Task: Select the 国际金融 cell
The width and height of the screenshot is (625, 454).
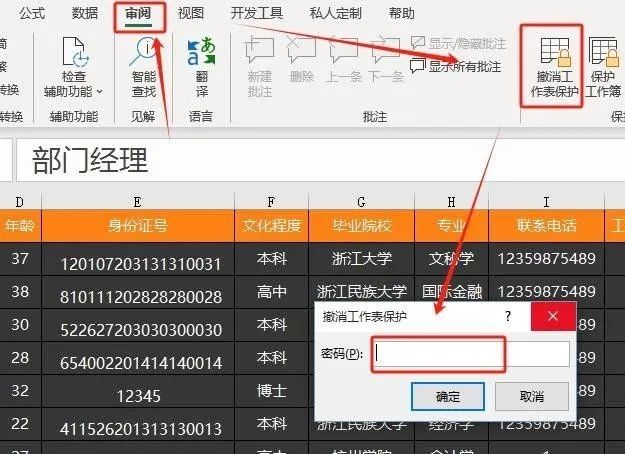Action: coord(451,292)
